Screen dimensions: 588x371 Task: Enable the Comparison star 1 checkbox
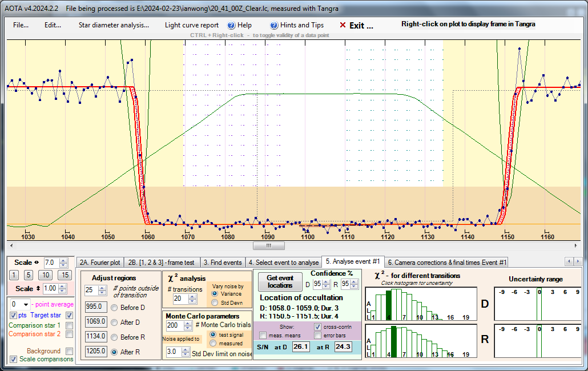[69, 325]
